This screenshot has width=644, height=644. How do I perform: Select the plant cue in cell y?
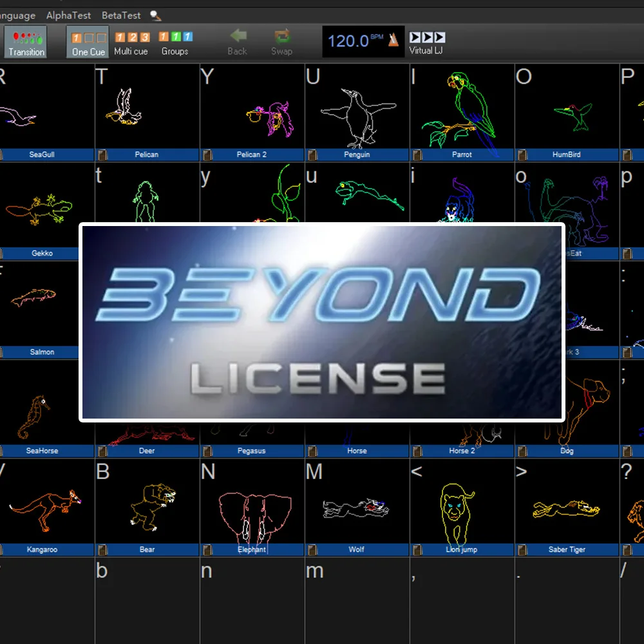coord(252,193)
